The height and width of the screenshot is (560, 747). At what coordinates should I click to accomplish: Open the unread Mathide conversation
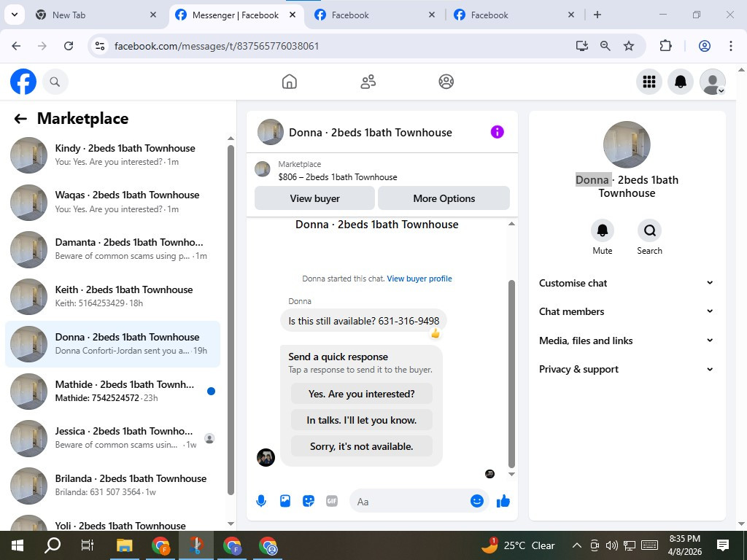coord(113,391)
